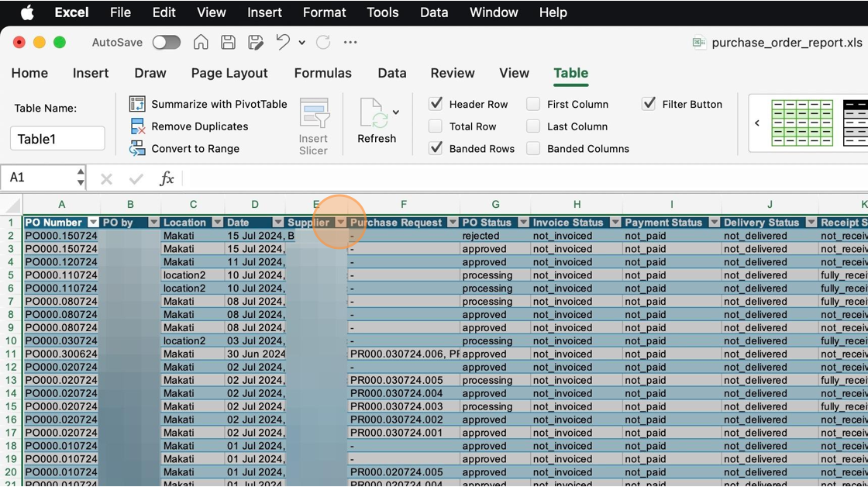The height and width of the screenshot is (487, 868).
Task: Open the Review ribbon tab
Action: coord(453,73)
